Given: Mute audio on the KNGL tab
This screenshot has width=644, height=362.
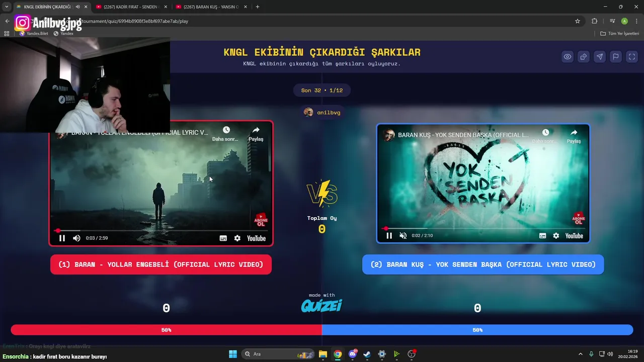Looking at the screenshot, I should tap(77, 7).
